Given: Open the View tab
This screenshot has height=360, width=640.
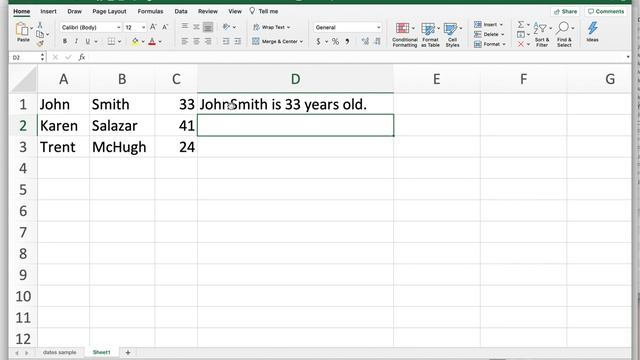Looking at the screenshot, I should click(x=235, y=11).
